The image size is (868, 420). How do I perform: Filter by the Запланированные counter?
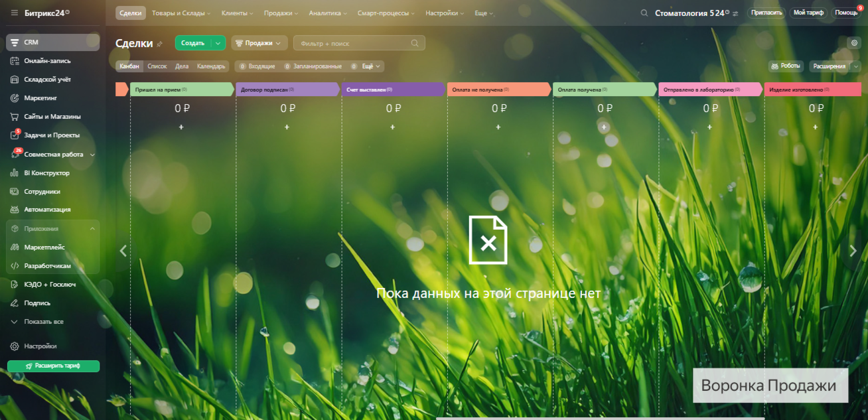coord(313,66)
